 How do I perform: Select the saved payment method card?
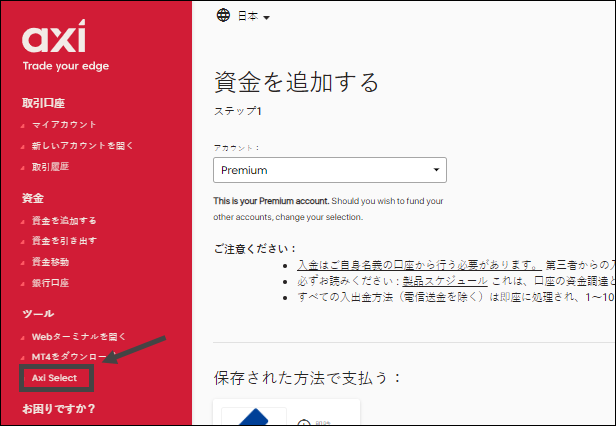pos(286,415)
